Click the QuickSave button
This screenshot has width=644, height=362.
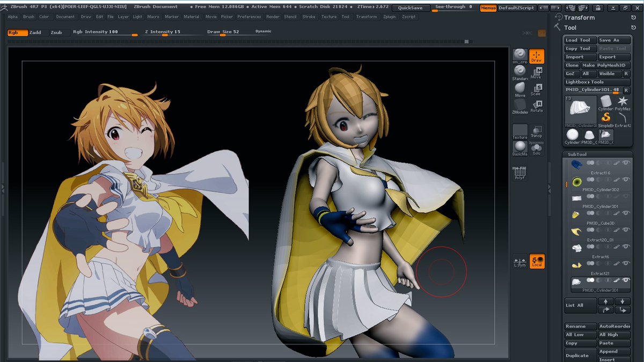(411, 8)
